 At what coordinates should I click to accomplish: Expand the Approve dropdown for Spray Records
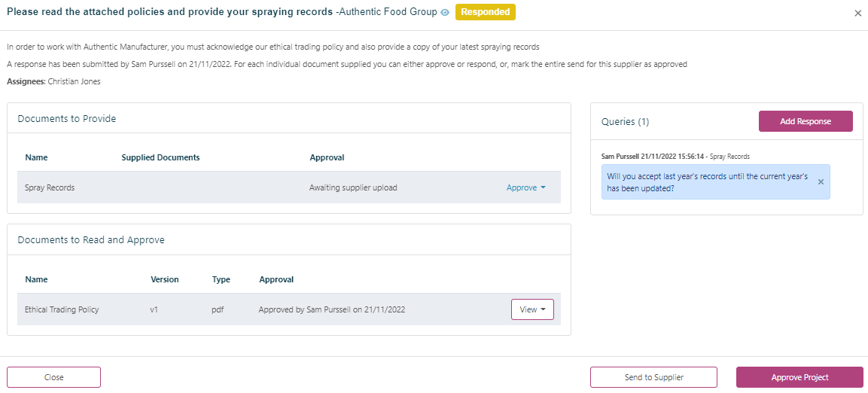pos(526,187)
